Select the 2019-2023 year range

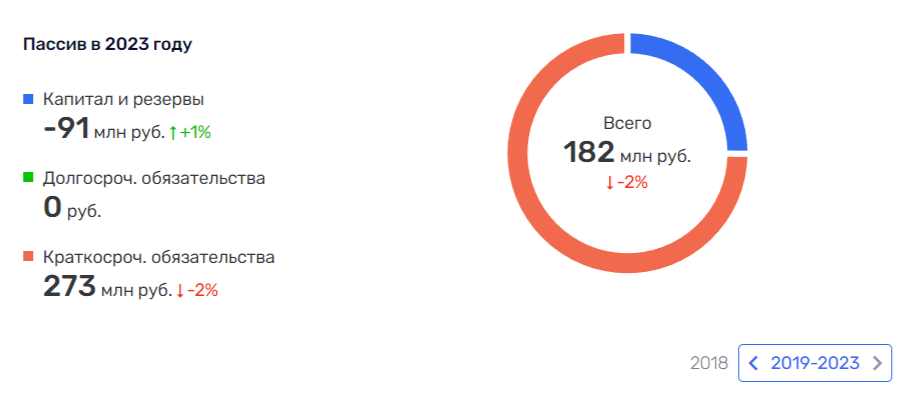click(815, 363)
